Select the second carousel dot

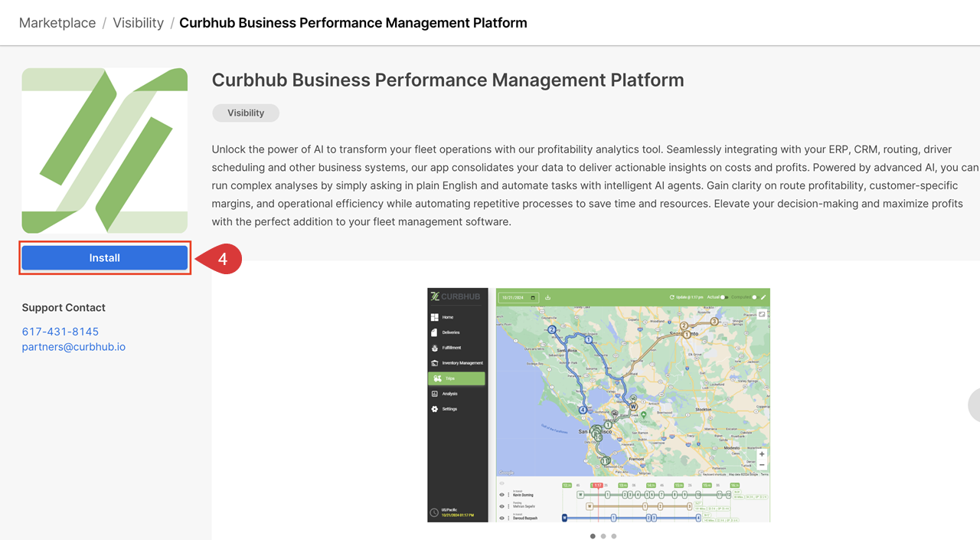(603, 536)
